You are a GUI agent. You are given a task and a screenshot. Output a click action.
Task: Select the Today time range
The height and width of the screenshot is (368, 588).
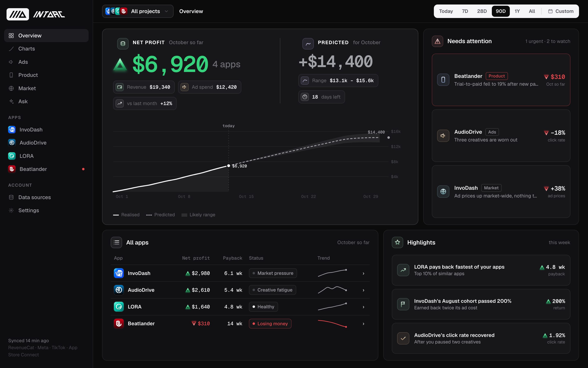coord(446,11)
